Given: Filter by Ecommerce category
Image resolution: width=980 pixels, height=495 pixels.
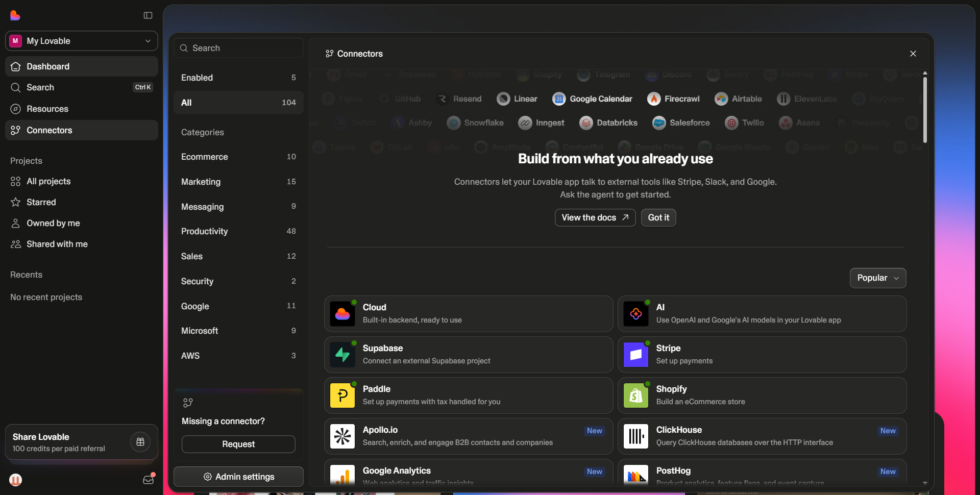Looking at the screenshot, I should click(238, 157).
